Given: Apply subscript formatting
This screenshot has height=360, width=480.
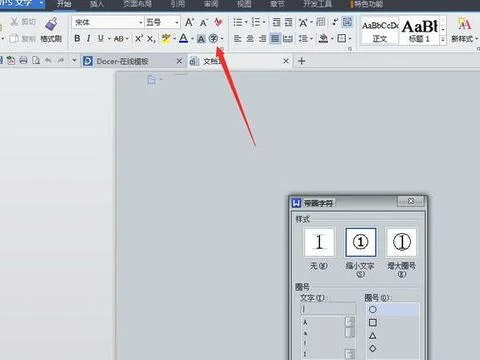Looking at the screenshot, I should click(151, 39).
